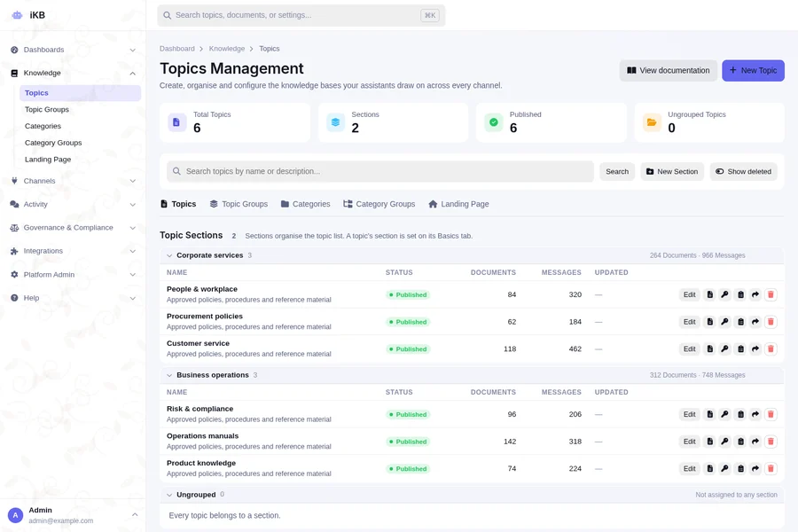Collapse the Business operations section

point(169,375)
